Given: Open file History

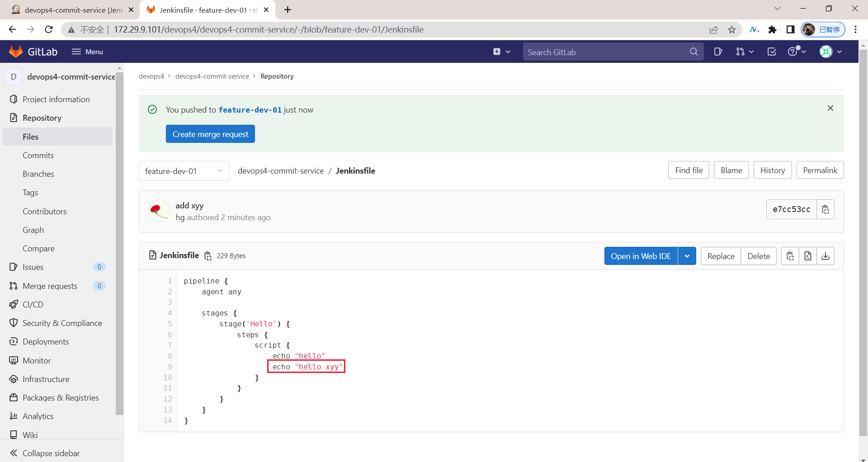Looking at the screenshot, I should coord(772,170).
